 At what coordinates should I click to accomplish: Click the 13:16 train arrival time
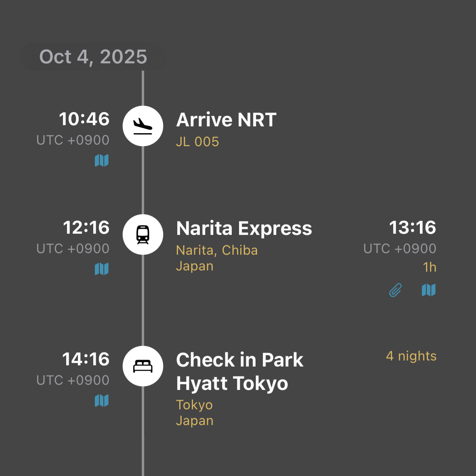click(x=412, y=228)
